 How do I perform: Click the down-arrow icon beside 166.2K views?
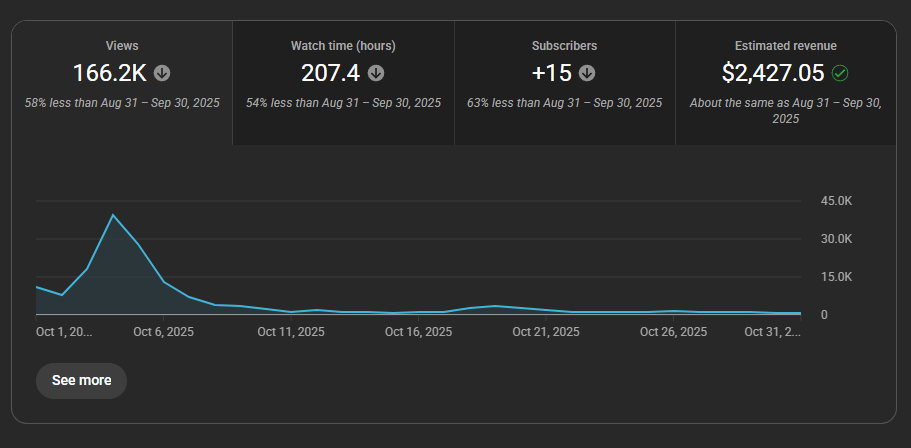(x=162, y=73)
